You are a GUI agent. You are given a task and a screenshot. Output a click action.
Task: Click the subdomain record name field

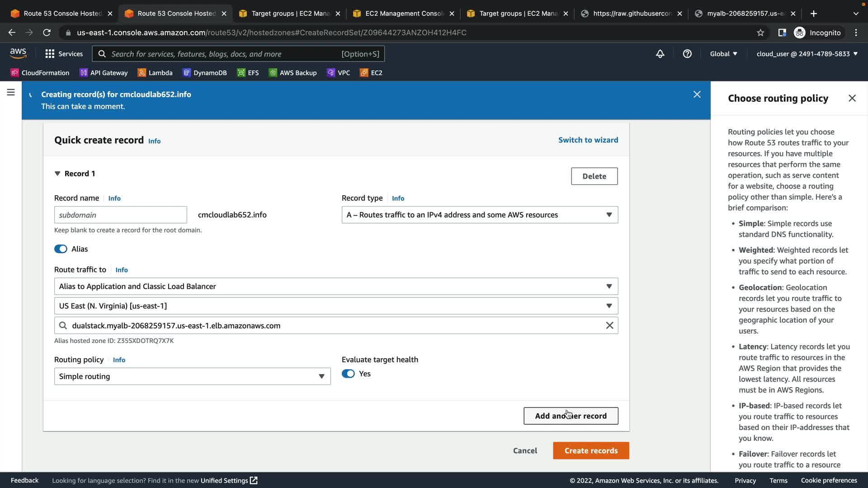(x=120, y=215)
